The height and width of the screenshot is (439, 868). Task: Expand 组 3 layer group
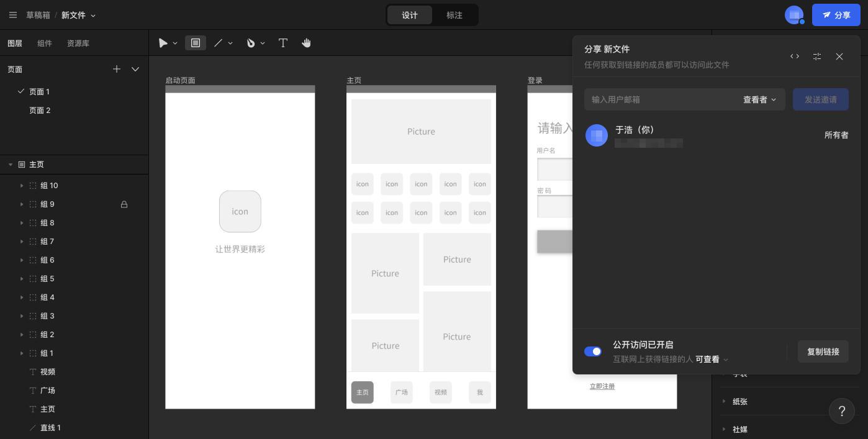22,316
